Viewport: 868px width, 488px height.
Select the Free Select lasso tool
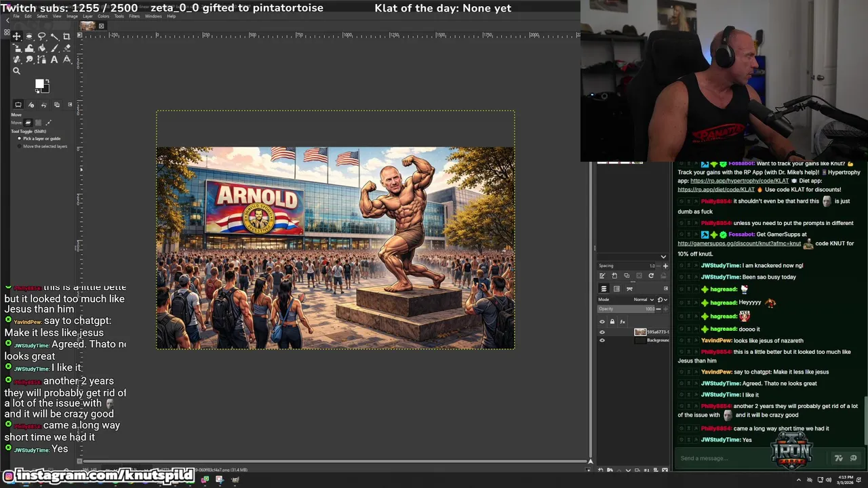41,36
